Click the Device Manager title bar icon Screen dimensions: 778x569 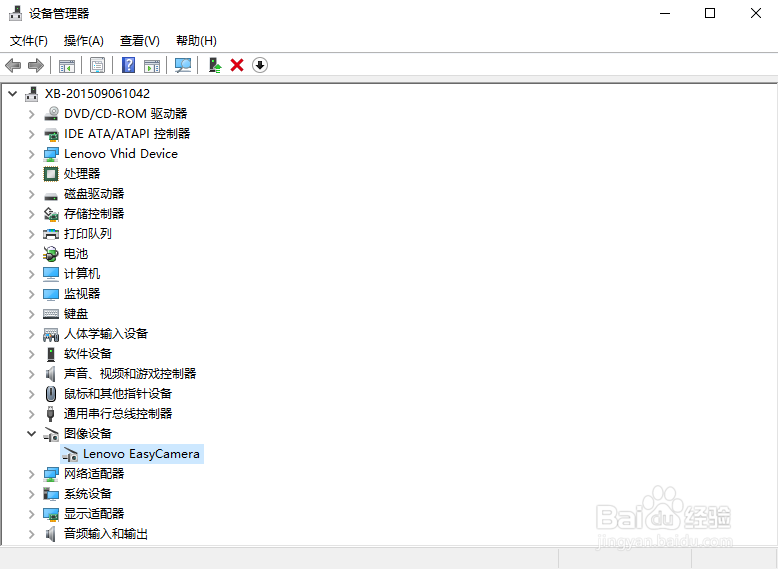point(16,13)
